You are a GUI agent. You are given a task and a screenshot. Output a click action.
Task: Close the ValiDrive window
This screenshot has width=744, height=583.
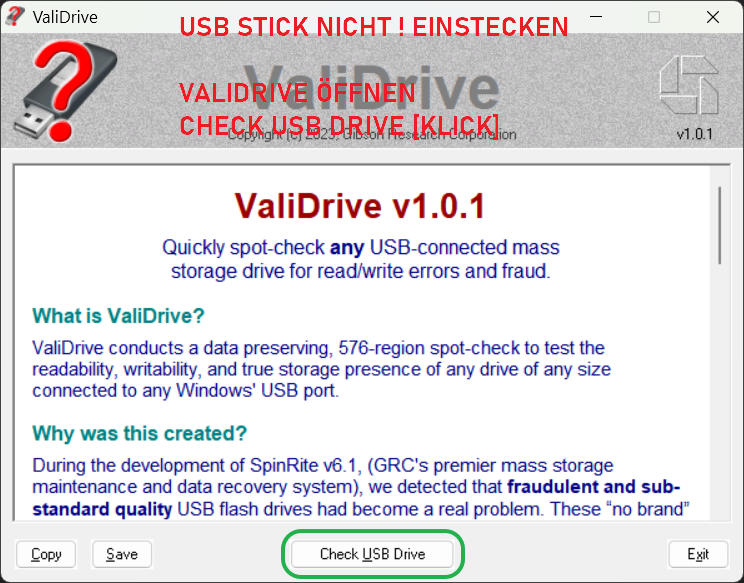[x=713, y=17]
